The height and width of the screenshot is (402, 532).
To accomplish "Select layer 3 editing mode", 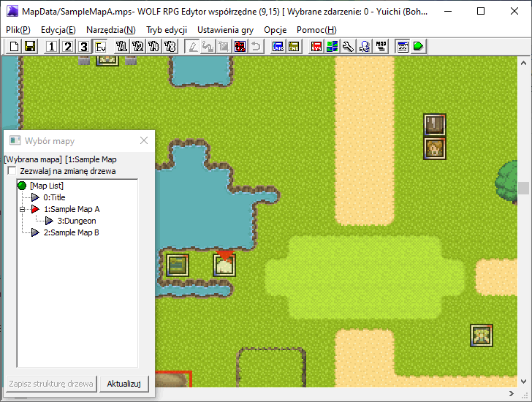I will coord(84,47).
